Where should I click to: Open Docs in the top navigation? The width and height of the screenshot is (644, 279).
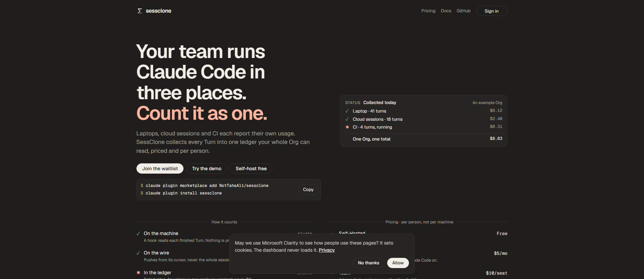tap(446, 11)
